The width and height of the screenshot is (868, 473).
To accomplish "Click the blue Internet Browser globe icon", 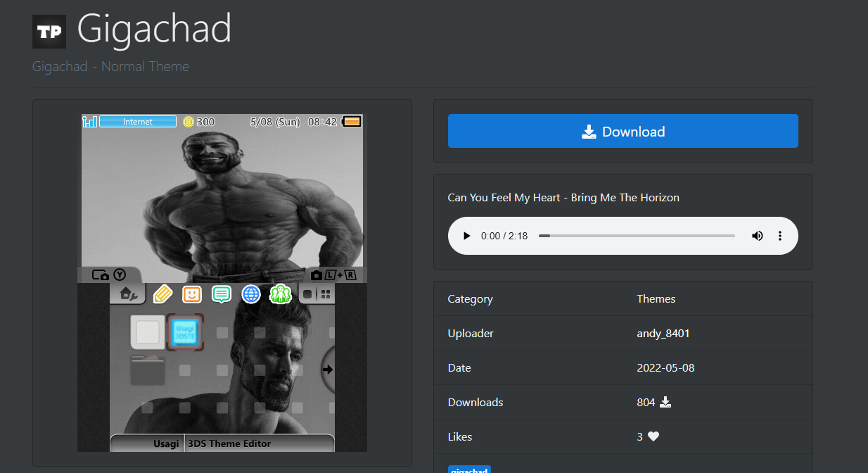I will pos(251,294).
